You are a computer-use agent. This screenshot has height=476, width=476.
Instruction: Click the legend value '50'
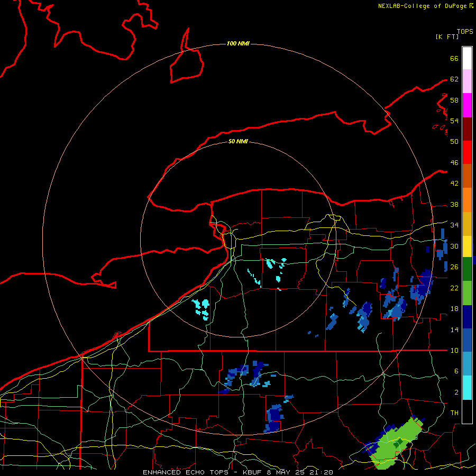point(454,141)
